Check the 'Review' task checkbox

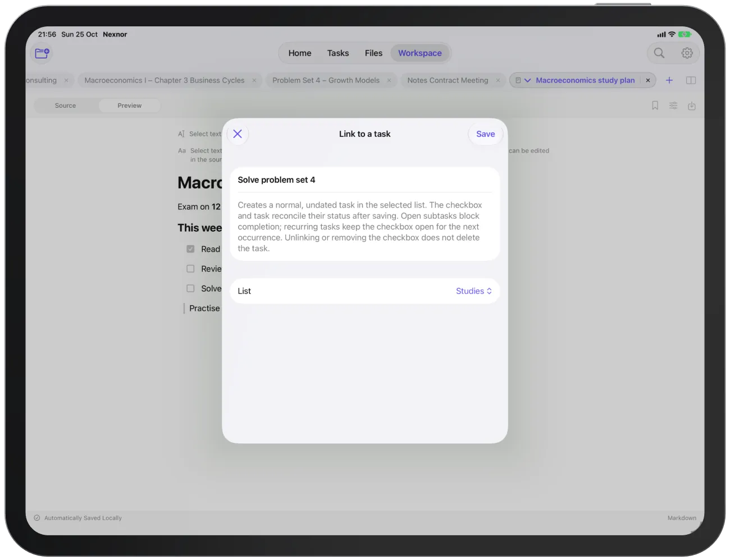click(x=190, y=269)
